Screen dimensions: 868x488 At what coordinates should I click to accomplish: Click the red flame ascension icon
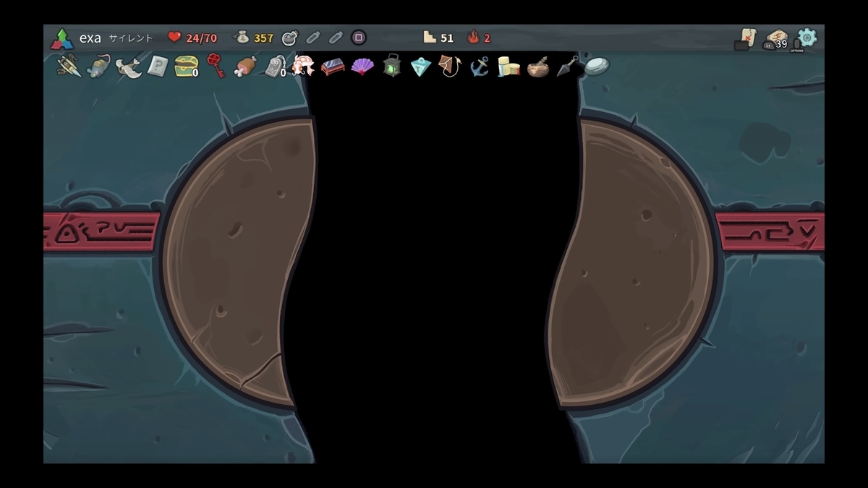coord(474,37)
